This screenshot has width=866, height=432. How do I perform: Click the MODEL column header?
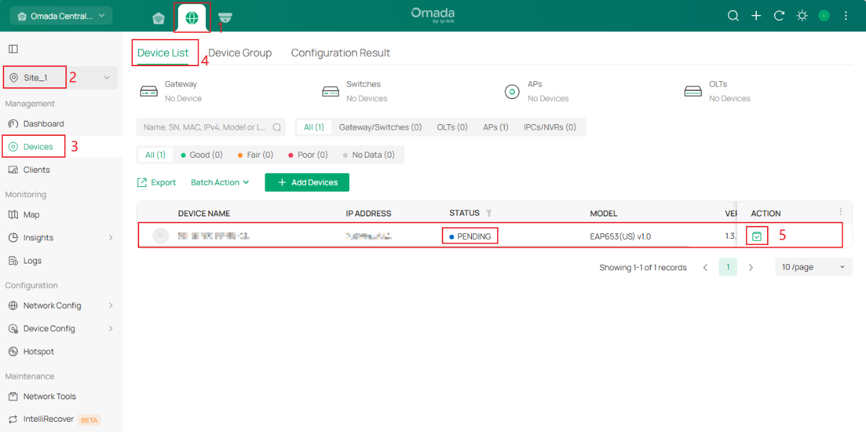[604, 213]
